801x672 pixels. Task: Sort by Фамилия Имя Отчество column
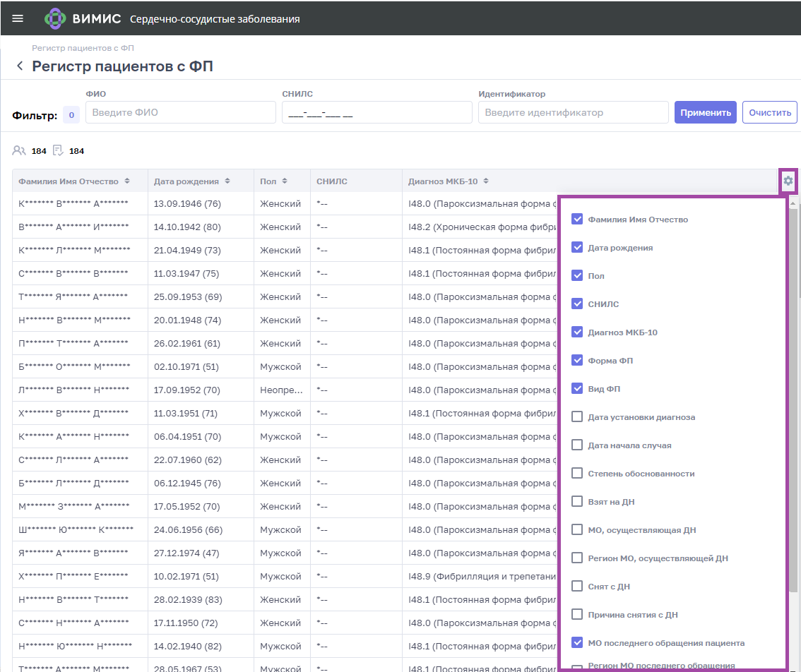[x=127, y=181]
